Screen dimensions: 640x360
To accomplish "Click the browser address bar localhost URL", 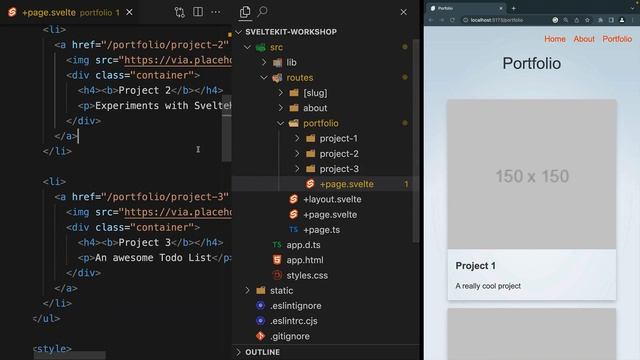I will pyautogui.click(x=496, y=20).
